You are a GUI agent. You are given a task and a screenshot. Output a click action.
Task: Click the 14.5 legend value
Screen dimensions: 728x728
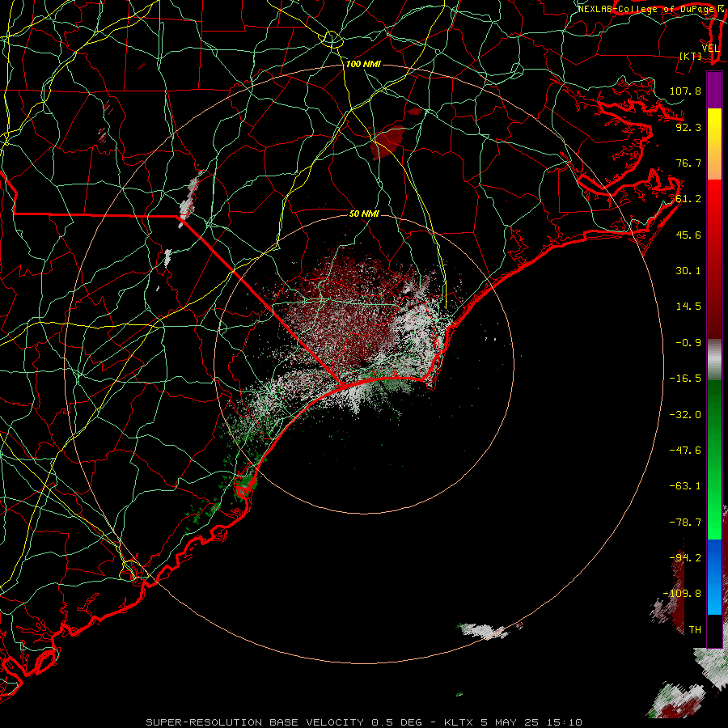(688, 307)
